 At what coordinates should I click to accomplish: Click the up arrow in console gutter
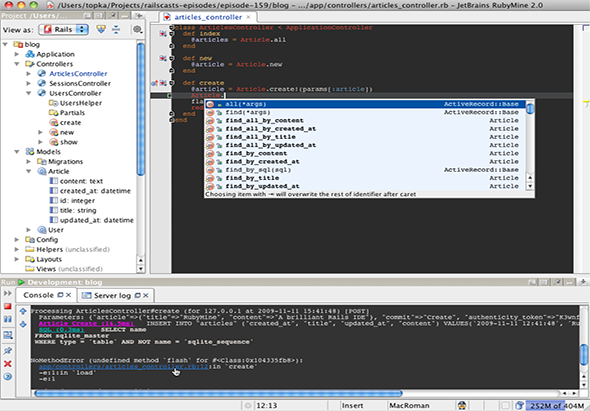pos(23,311)
